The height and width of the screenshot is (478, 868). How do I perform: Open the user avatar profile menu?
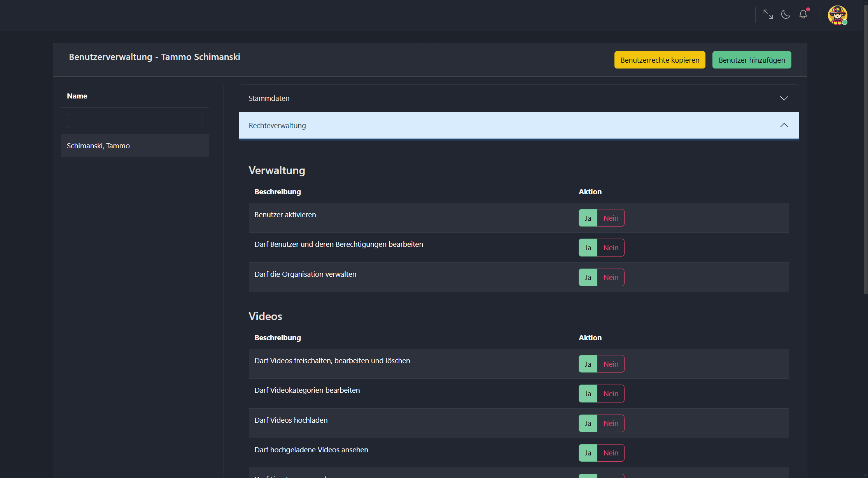pos(837,15)
